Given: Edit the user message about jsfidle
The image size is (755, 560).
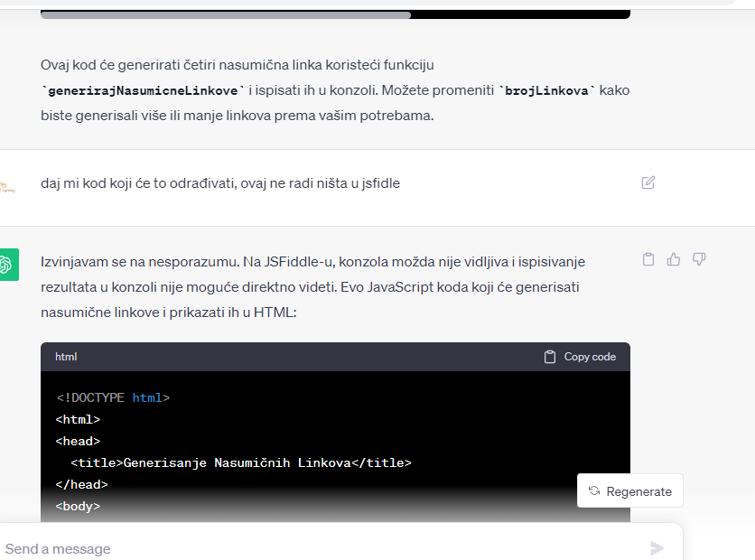Looking at the screenshot, I should click(x=648, y=182).
